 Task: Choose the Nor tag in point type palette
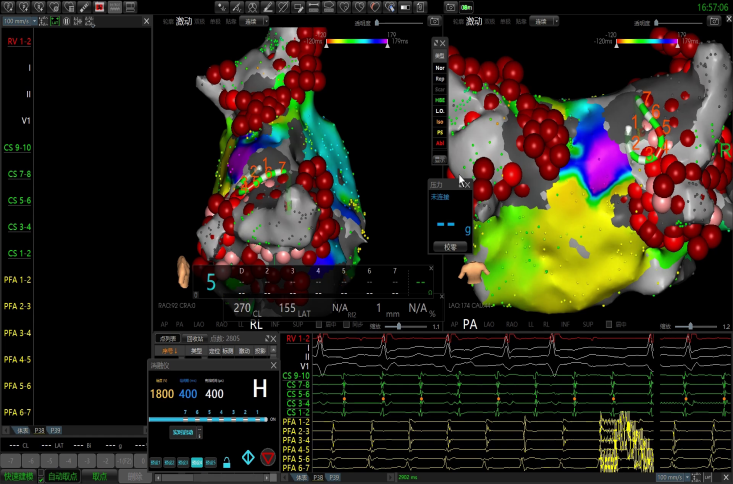440,66
